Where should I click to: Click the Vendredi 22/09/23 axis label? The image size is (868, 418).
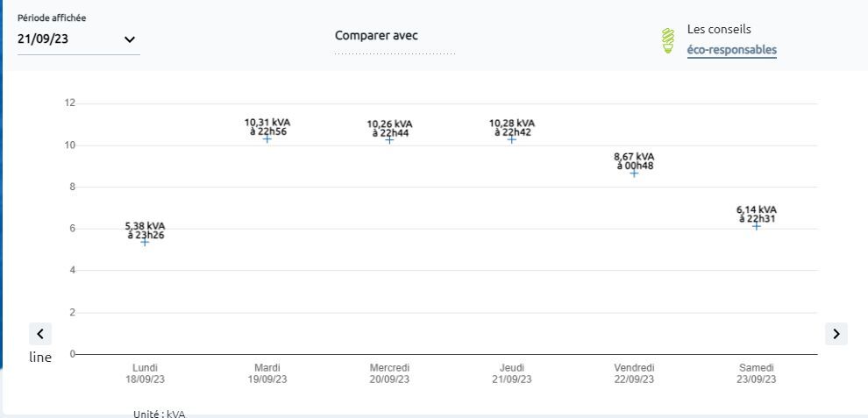coord(635,373)
